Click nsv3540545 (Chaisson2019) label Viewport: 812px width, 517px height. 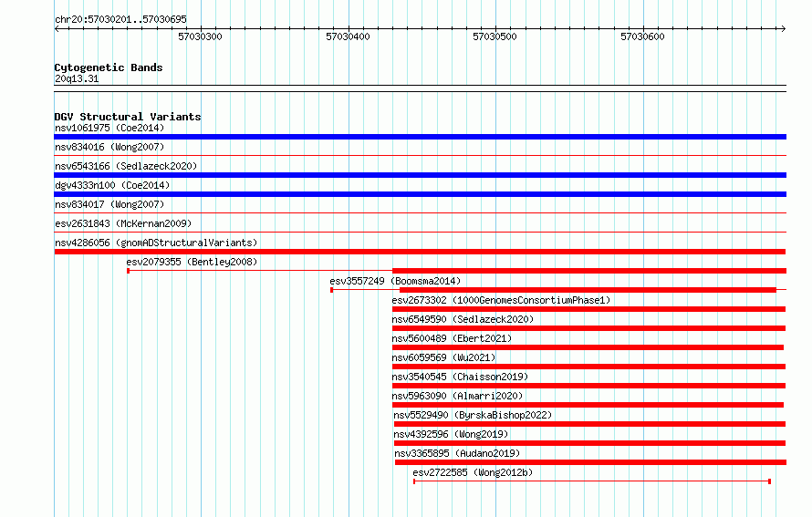tap(460, 377)
